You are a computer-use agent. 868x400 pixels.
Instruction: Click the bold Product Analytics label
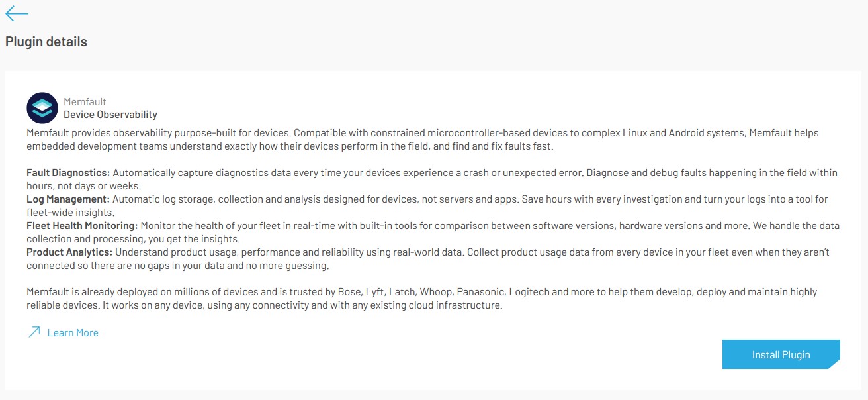pyautogui.click(x=69, y=252)
